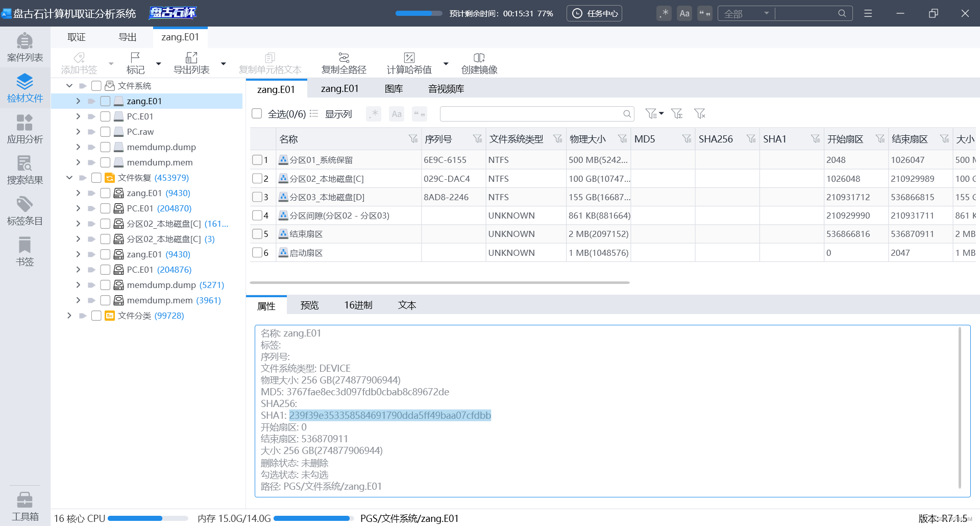
Task: Expand the zang.E01 tree node under 文件系统
Action: point(78,101)
